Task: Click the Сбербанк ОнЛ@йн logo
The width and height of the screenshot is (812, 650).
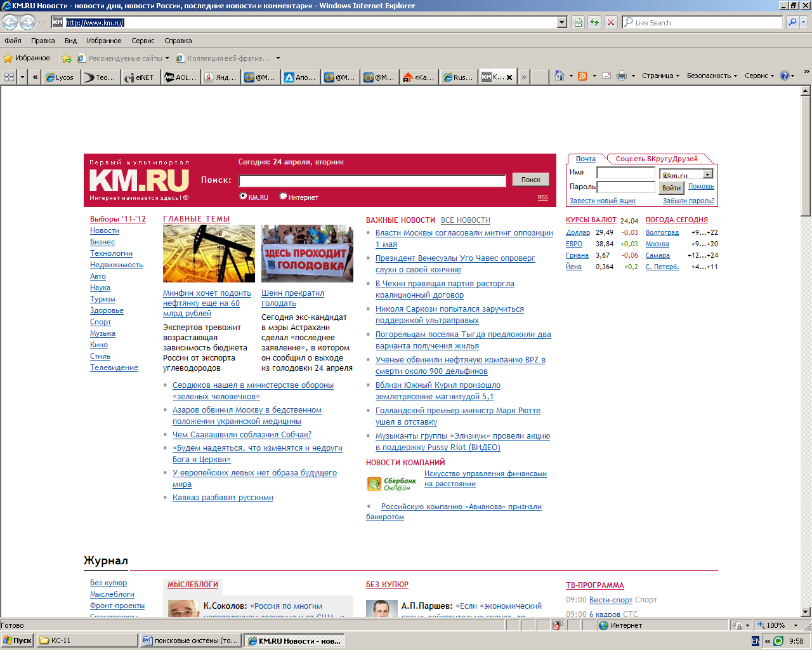Action: (391, 484)
